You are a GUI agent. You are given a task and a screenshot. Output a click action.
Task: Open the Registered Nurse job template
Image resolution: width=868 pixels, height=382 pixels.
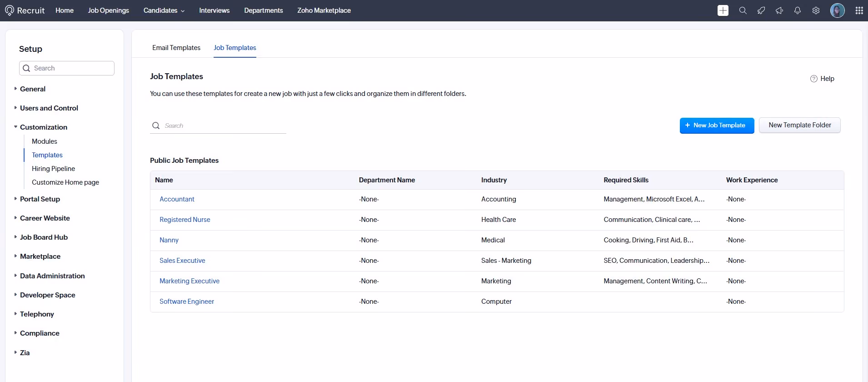click(x=185, y=220)
